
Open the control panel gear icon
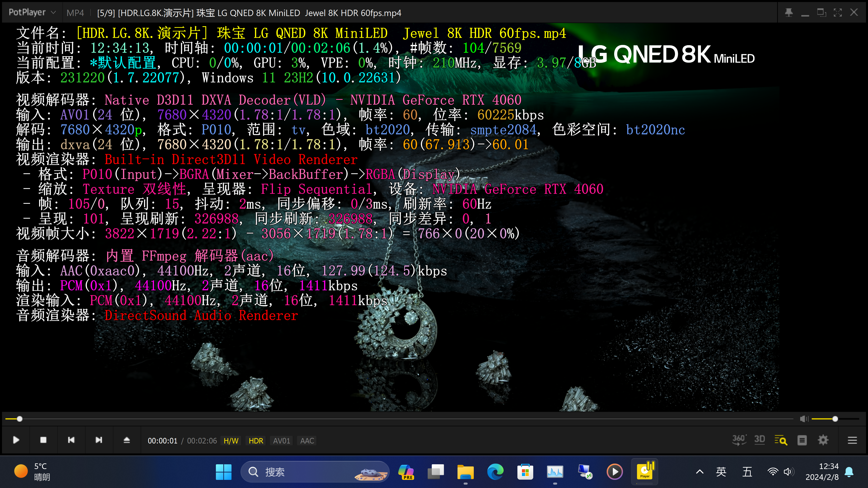823,440
